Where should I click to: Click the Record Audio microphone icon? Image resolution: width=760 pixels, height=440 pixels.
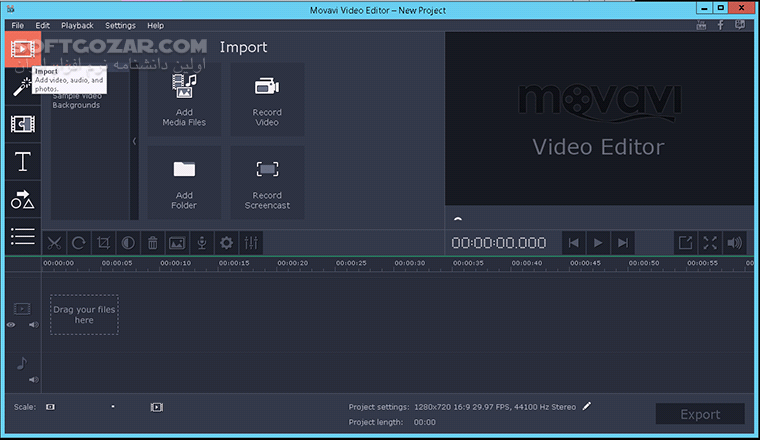click(202, 243)
